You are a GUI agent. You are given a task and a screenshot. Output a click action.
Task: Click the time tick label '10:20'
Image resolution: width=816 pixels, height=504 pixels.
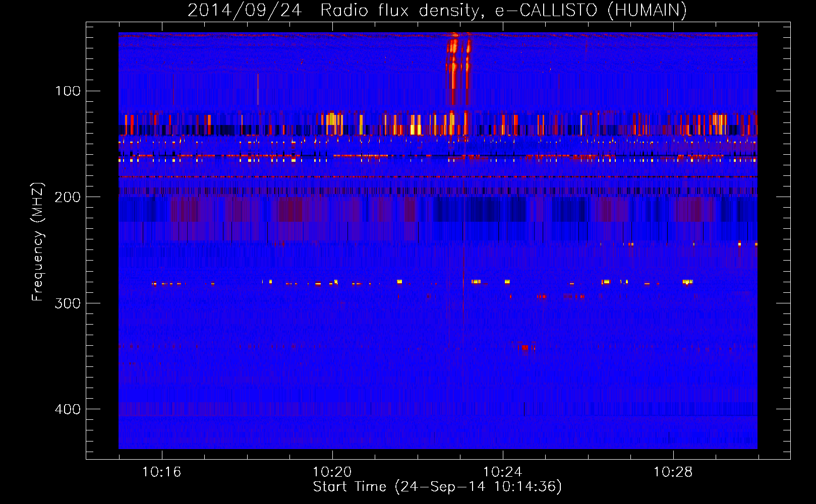[332, 472]
